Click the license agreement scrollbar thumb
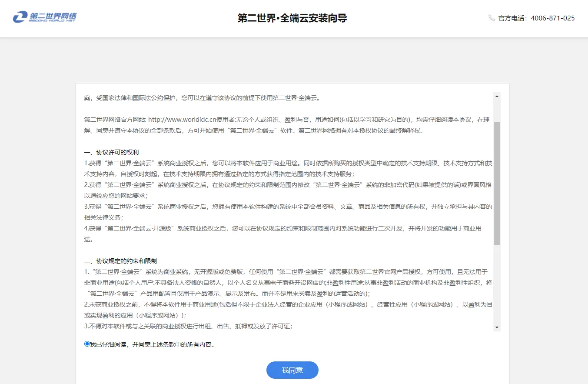 497,183
